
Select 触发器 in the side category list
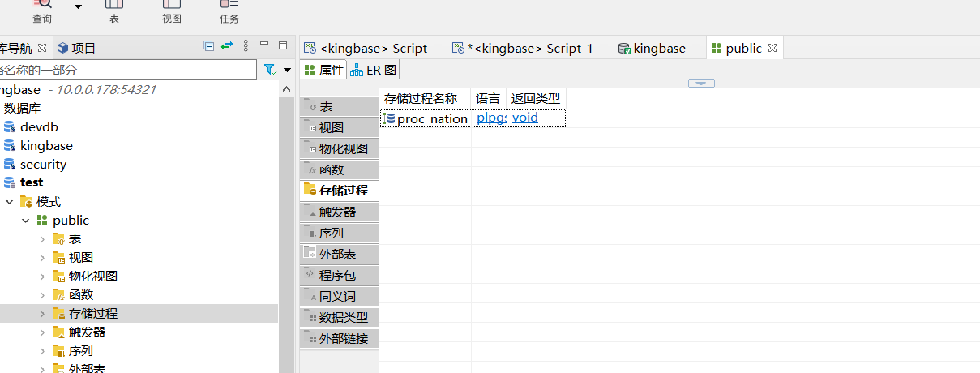click(x=337, y=212)
